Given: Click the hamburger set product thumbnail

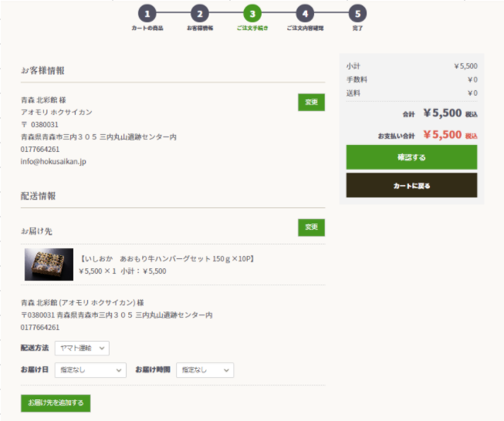Looking at the screenshot, I should (x=49, y=264).
